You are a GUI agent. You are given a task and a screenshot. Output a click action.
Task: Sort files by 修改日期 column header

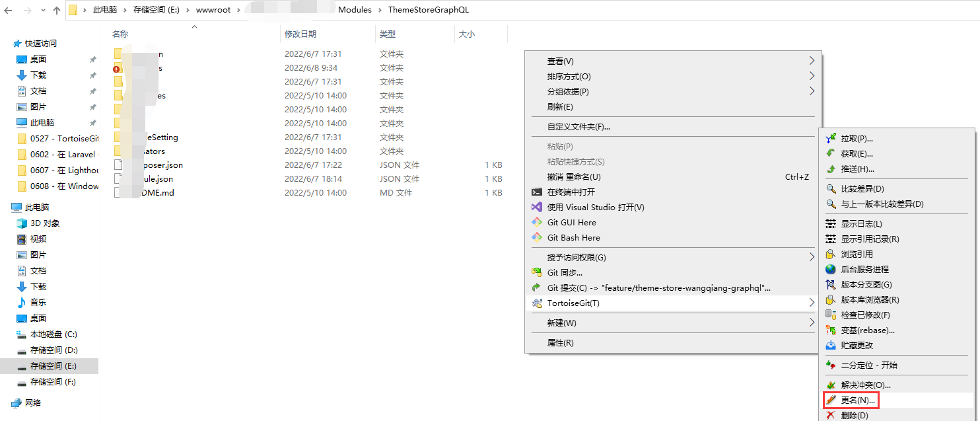[x=300, y=34]
